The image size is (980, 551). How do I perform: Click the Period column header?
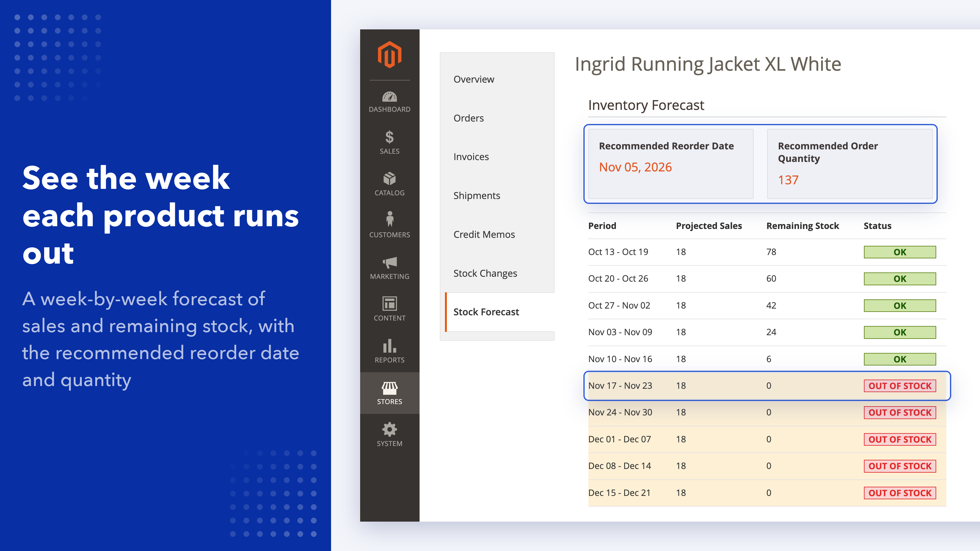click(602, 226)
